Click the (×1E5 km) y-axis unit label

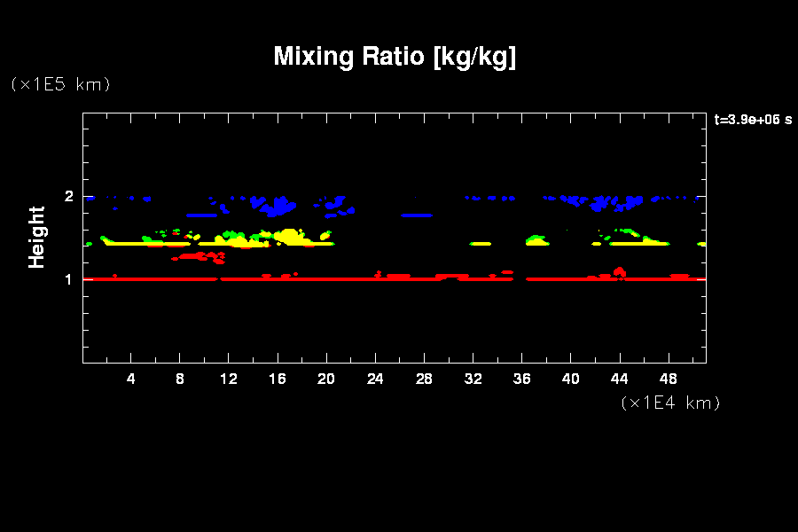click(60, 84)
